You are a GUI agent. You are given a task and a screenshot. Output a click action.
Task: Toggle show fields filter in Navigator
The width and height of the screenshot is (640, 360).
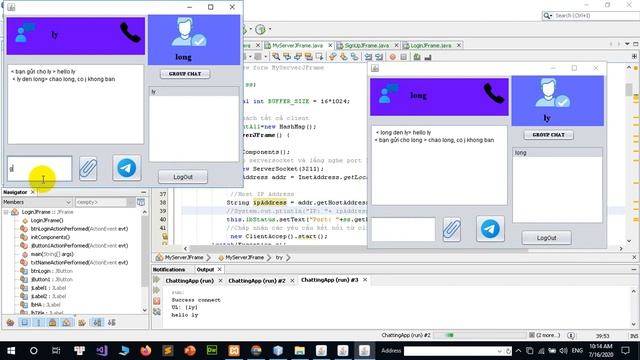pyautogui.click(x=25, y=323)
